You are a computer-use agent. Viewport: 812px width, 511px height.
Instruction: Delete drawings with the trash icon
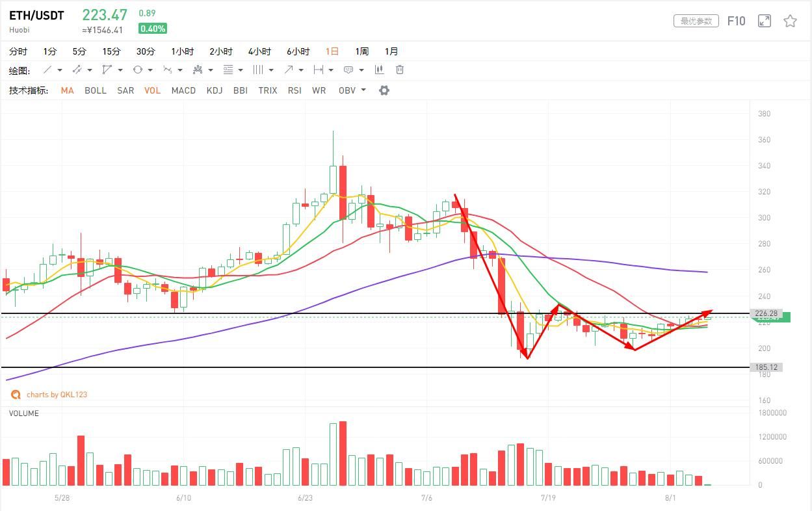coord(400,70)
